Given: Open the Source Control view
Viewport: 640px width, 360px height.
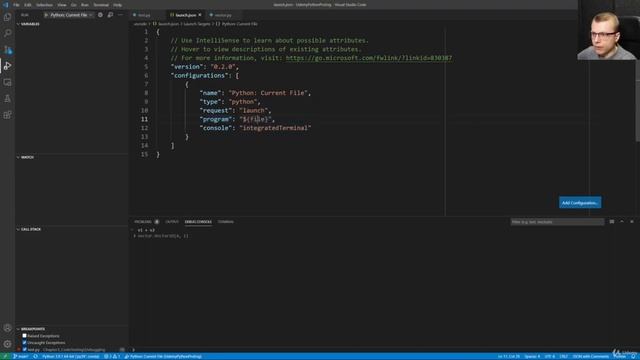Looking at the screenshot, I should tap(7, 49).
